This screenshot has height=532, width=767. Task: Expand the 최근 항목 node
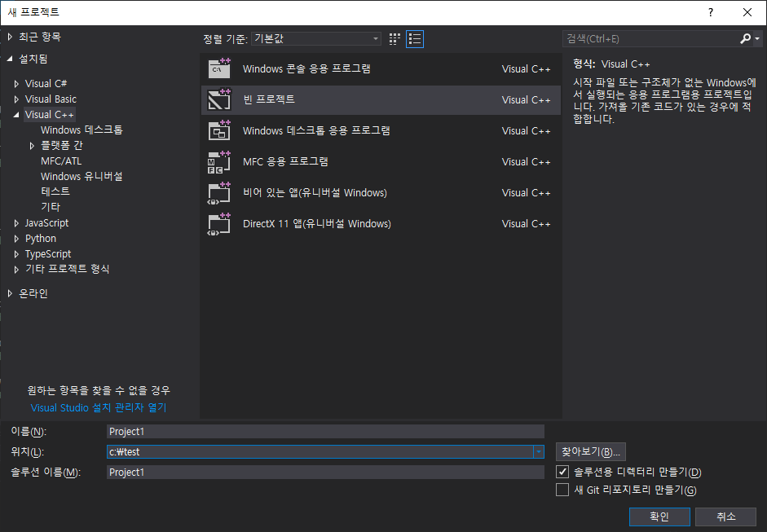coord(10,37)
